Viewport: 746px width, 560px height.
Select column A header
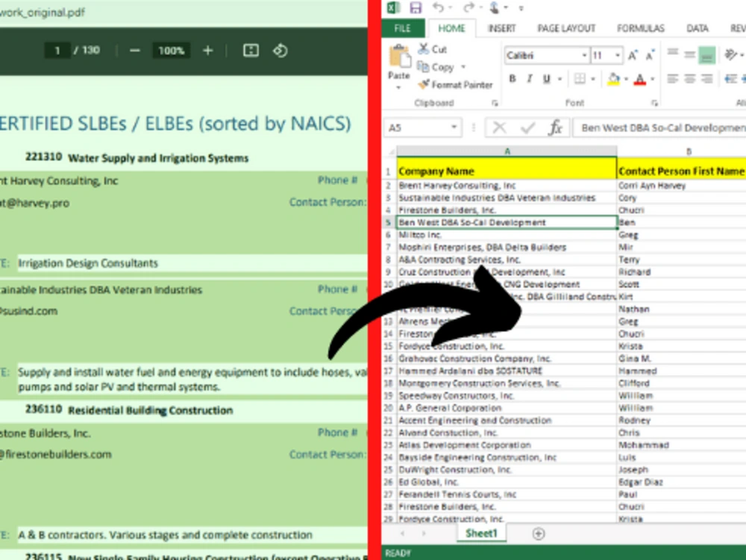pos(507,151)
